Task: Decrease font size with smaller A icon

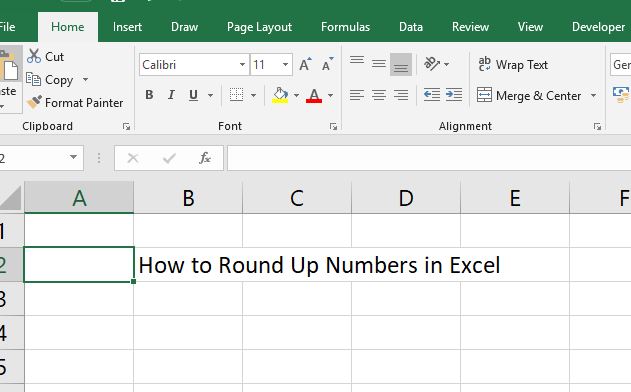Action: point(328,64)
